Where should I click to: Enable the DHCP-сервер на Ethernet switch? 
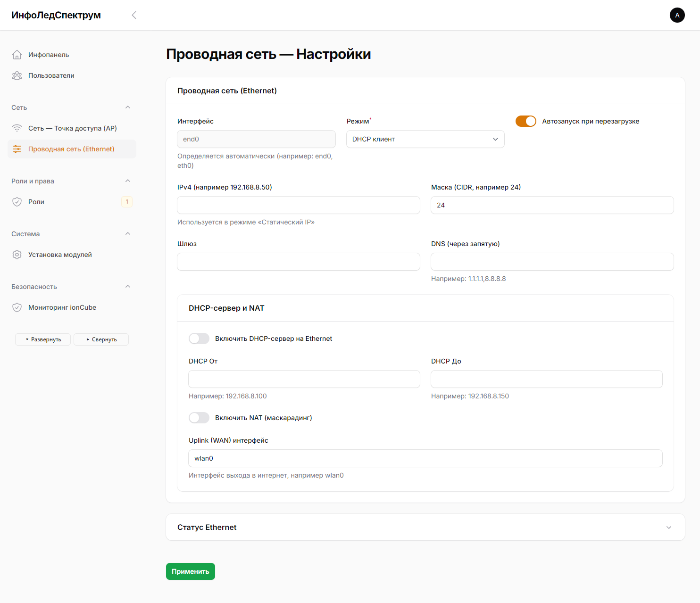pos(199,339)
